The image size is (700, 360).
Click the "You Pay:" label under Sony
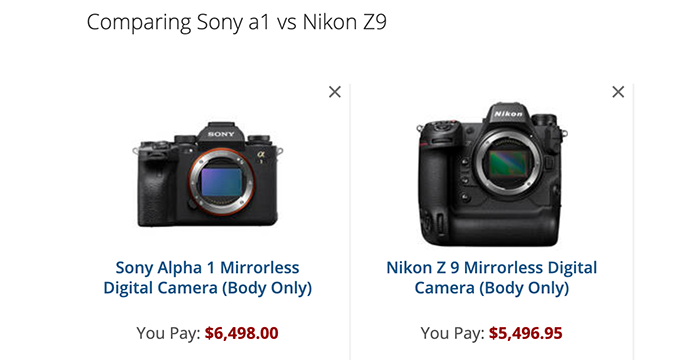click(x=169, y=333)
